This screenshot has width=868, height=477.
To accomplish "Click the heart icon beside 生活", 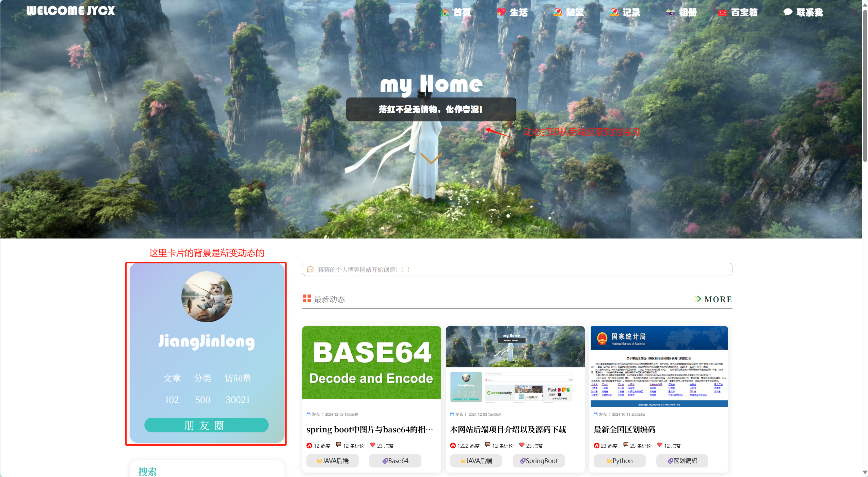I will [501, 12].
